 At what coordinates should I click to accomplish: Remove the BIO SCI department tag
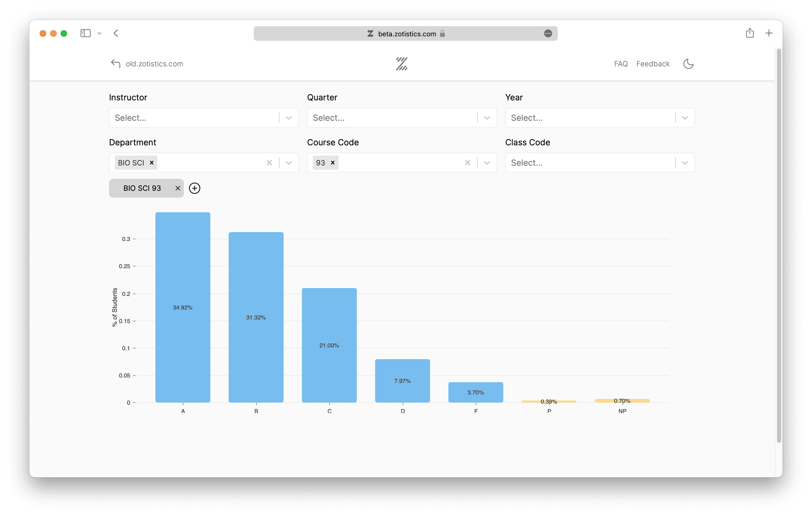[x=151, y=162]
